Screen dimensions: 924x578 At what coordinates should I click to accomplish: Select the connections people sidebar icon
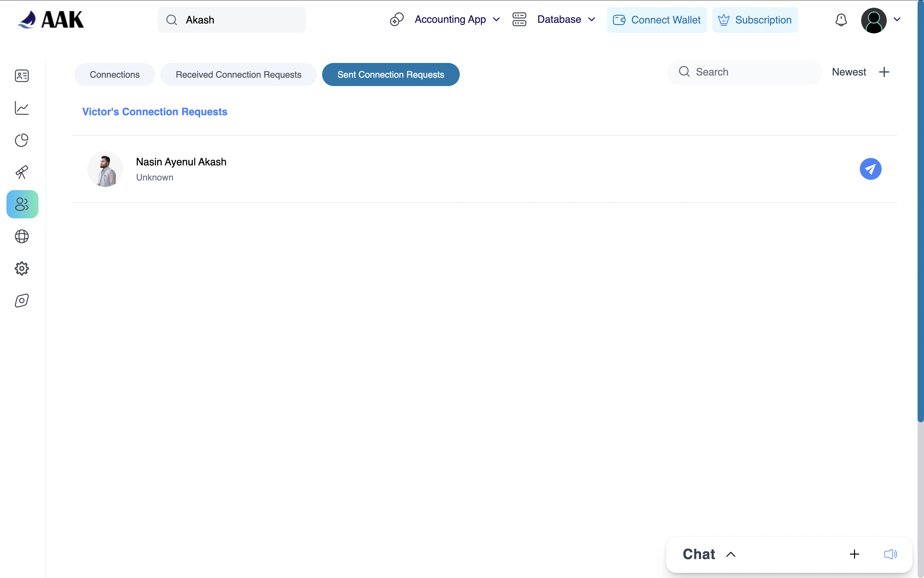(x=22, y=204)
